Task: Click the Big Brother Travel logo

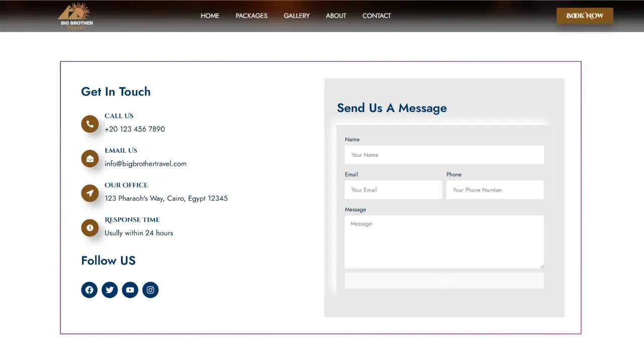Action: [76, 16]
